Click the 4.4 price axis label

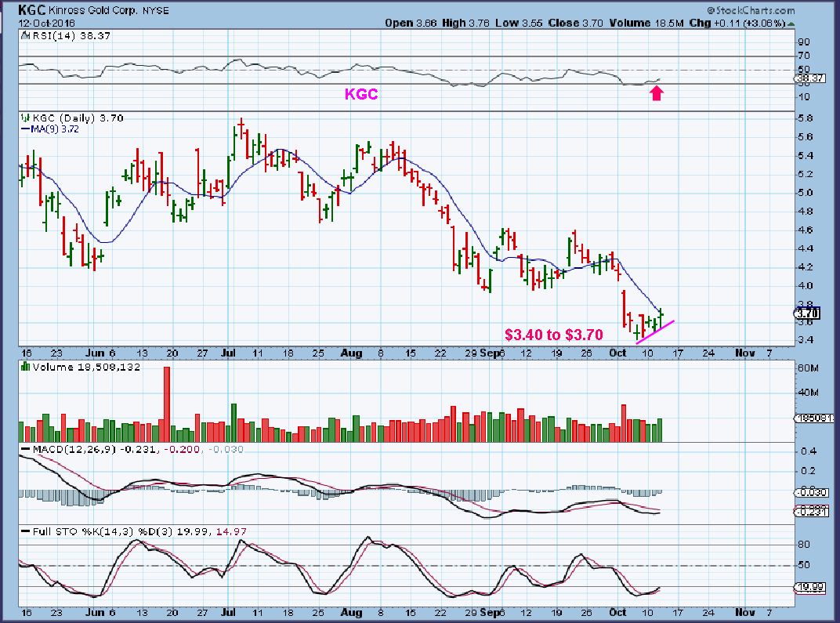coord(806,248)
